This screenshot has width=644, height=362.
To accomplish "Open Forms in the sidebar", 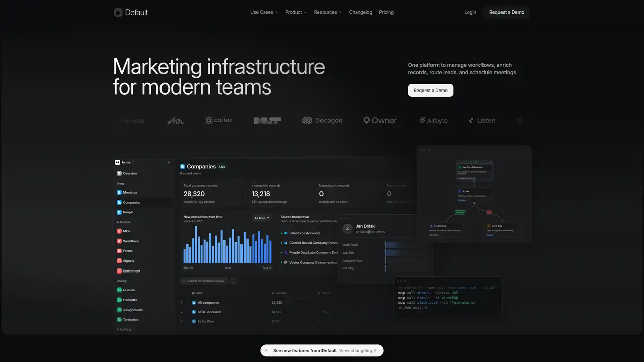I will pyautogui.click(x=125, y=251).
